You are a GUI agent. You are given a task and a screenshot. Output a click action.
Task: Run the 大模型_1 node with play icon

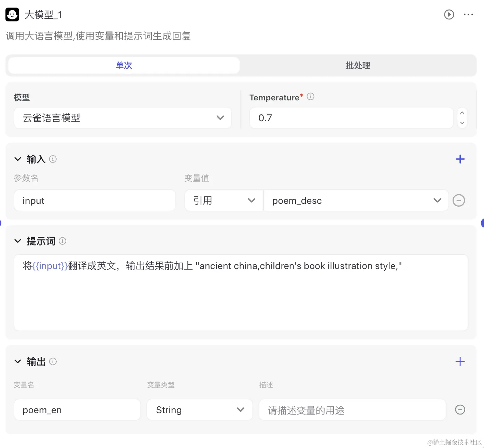[449, 15]
